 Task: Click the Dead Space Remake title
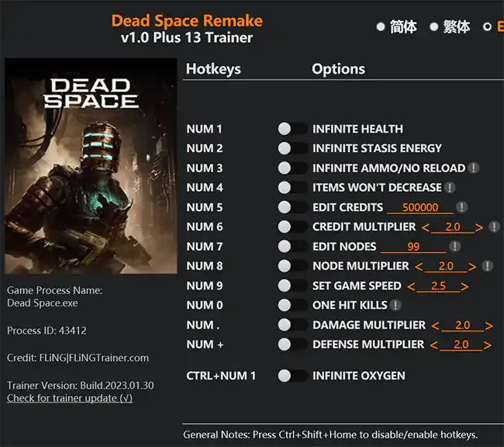point(187,21)
